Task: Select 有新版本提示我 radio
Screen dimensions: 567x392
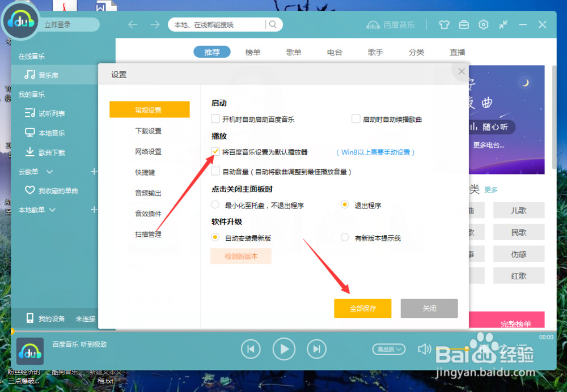Action: pos(345,237)
